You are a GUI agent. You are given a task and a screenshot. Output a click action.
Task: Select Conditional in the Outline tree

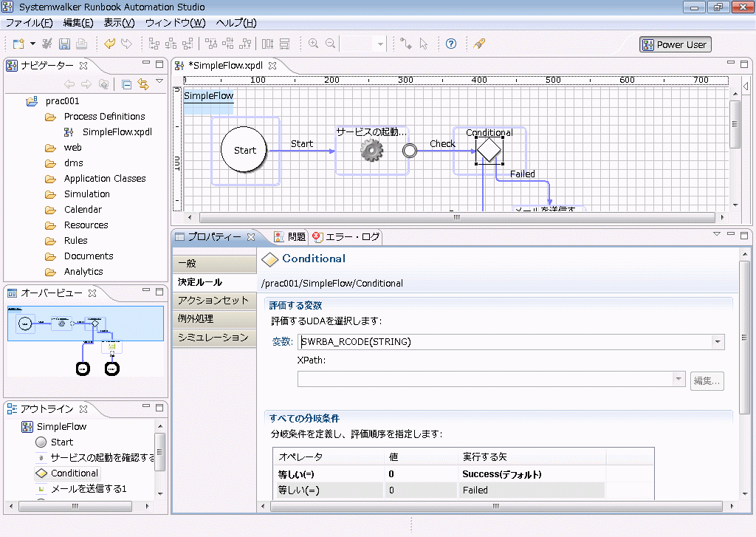point(75,473)
